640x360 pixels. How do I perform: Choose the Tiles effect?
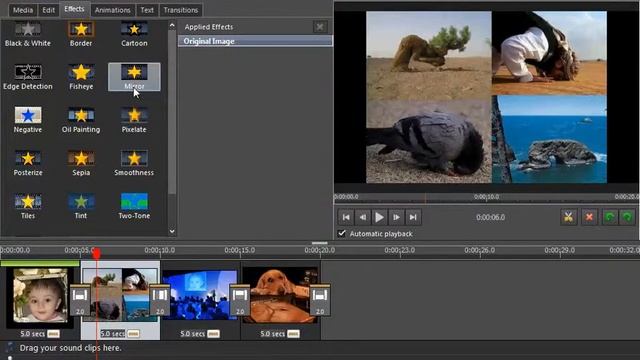click(x=28, y=207)
